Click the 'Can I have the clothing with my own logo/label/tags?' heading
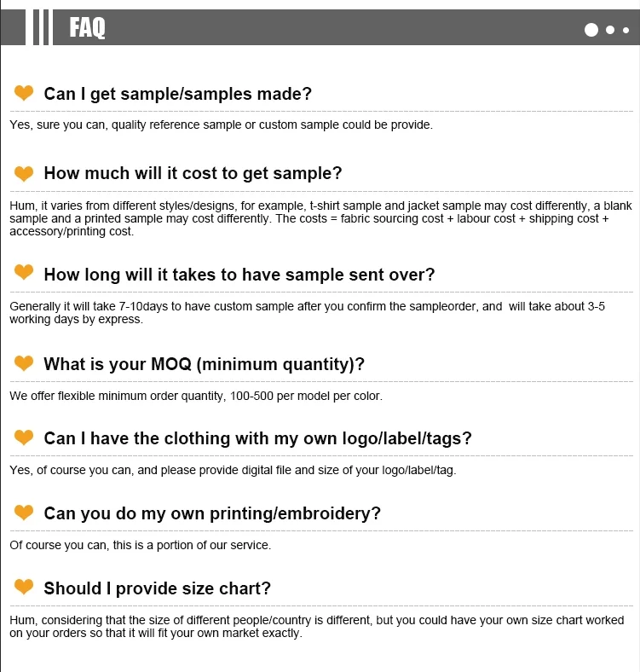640x672 pixels. pyautogui.click(x=257, y=438)
